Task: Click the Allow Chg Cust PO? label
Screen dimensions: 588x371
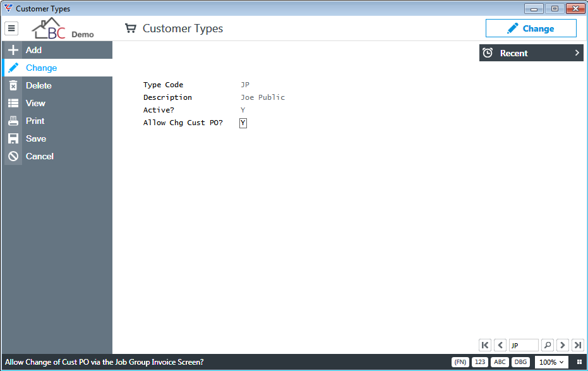Action: 183,123
